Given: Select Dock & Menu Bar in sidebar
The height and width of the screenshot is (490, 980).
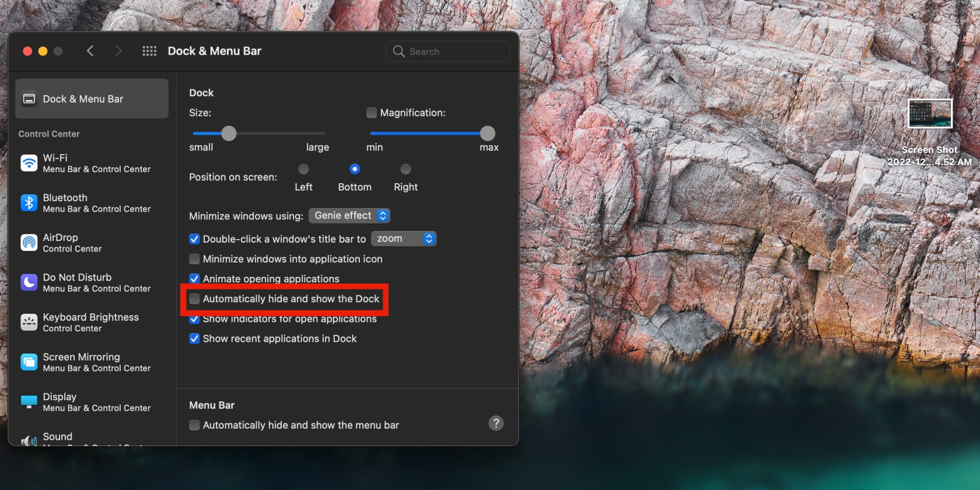Looking at the screenshot, I should click(x=92, y=99).
